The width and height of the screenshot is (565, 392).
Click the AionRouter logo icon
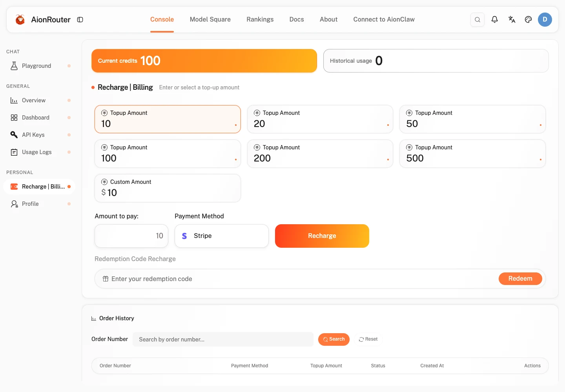(20, 20)
